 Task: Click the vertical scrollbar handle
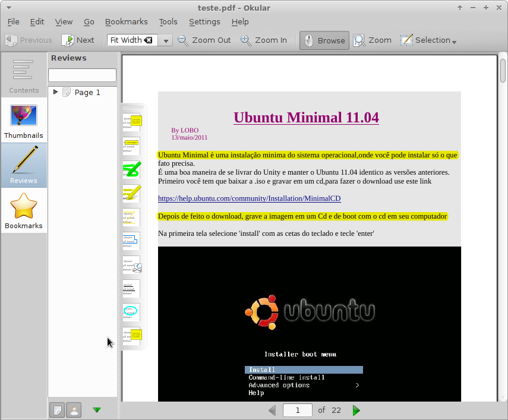click(x=503, y=71)
